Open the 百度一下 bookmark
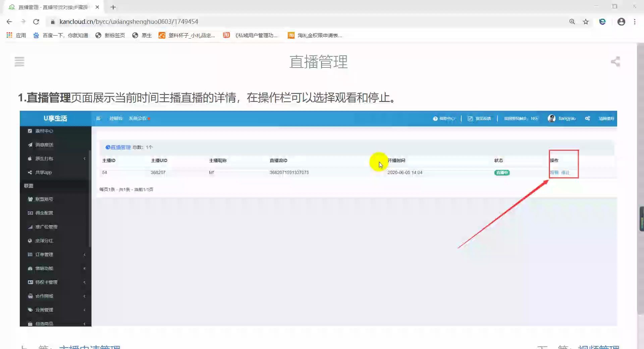Viewport: 644px width, 349px height. point(61,35)
